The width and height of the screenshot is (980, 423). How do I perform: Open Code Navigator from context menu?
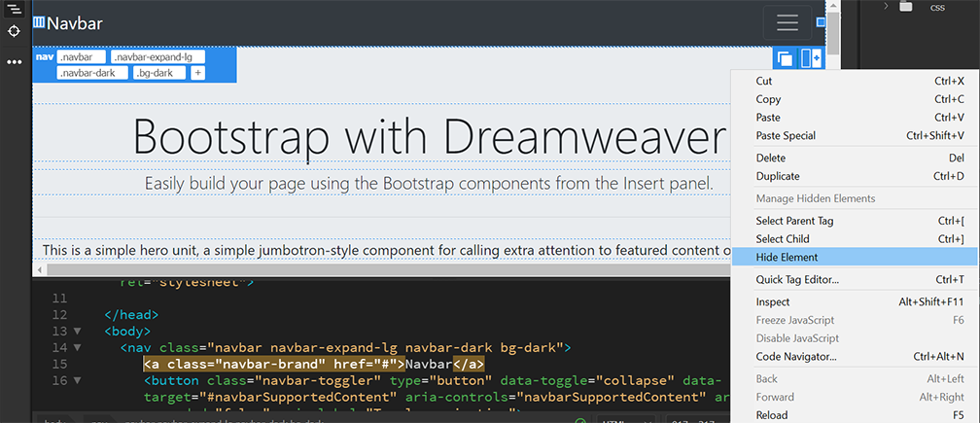(854, 357)
